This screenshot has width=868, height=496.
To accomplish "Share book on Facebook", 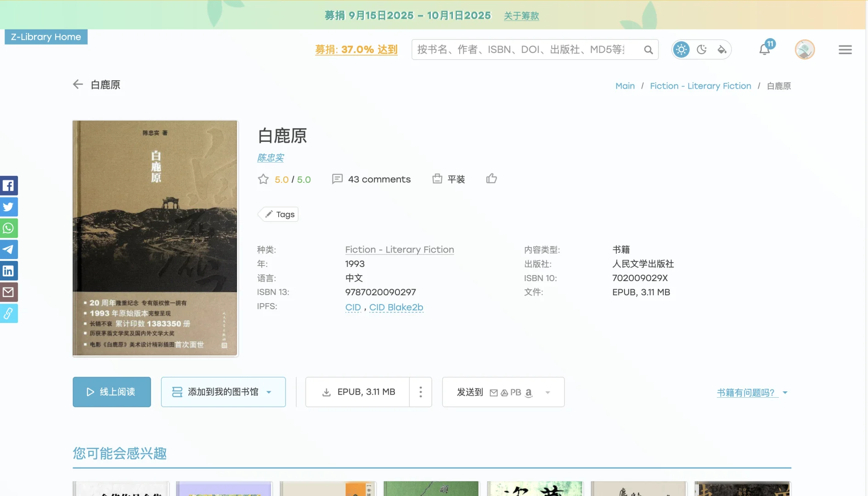I will tap(9, 186).
